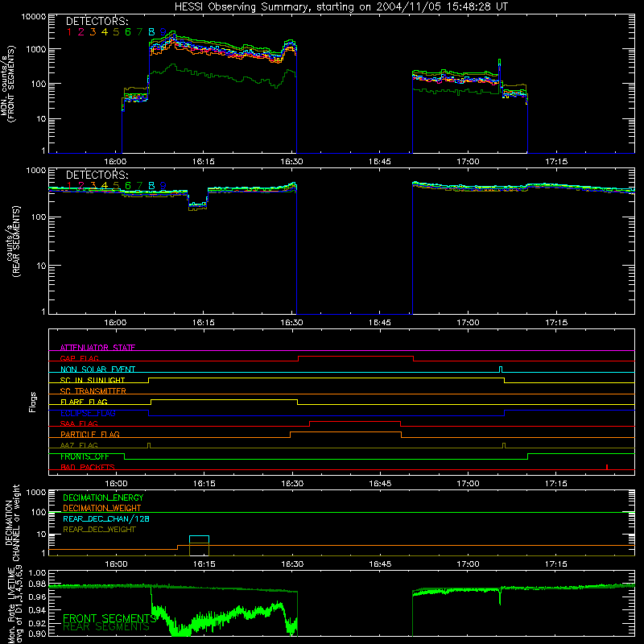Select blue detector number 9 in the rear segments legend

pyautogui.click(x=163, y=186)
